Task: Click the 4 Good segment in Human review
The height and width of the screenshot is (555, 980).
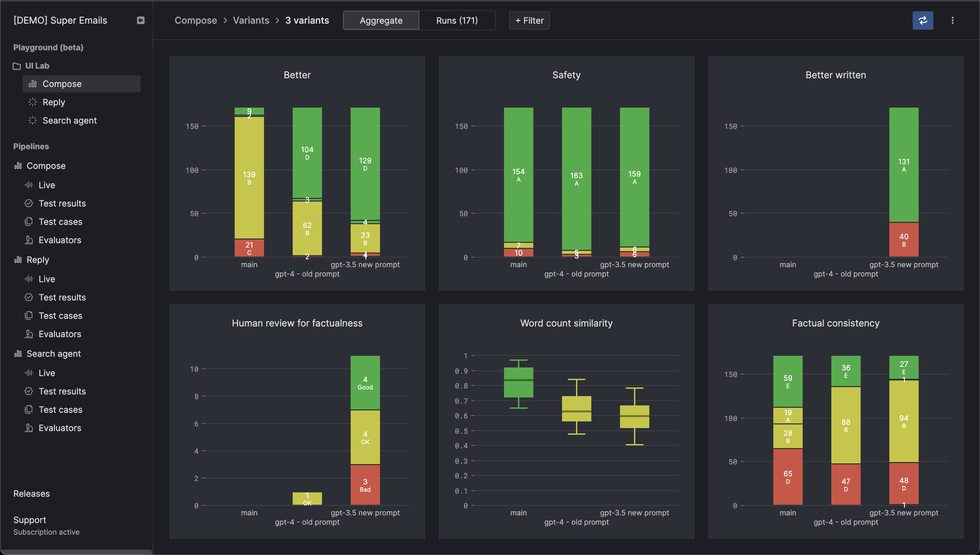Action: point(365,383)
